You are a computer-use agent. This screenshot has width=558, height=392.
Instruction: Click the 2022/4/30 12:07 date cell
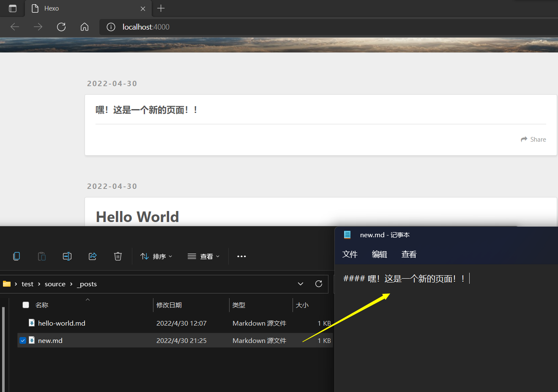(x=181, y=323)
